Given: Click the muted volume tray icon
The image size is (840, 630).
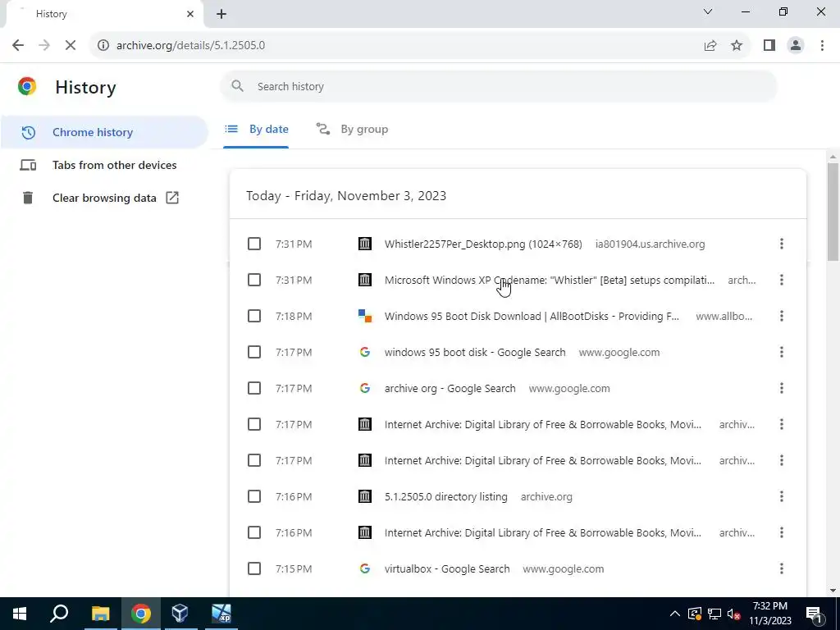Looking at the screenshot, I should (x=734, y=614).
